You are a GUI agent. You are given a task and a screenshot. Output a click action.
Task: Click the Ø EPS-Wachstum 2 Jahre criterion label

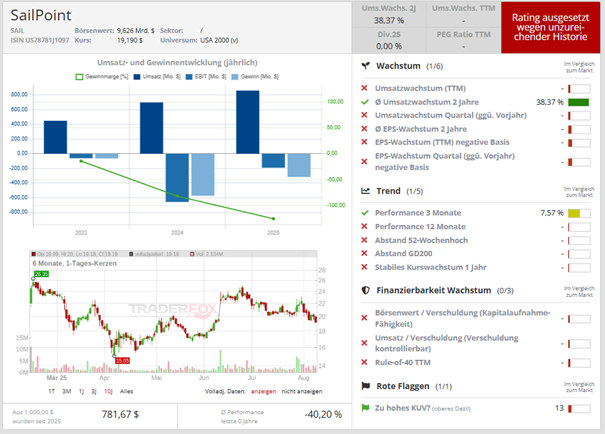pyautogui.click(x=421, y=129)
